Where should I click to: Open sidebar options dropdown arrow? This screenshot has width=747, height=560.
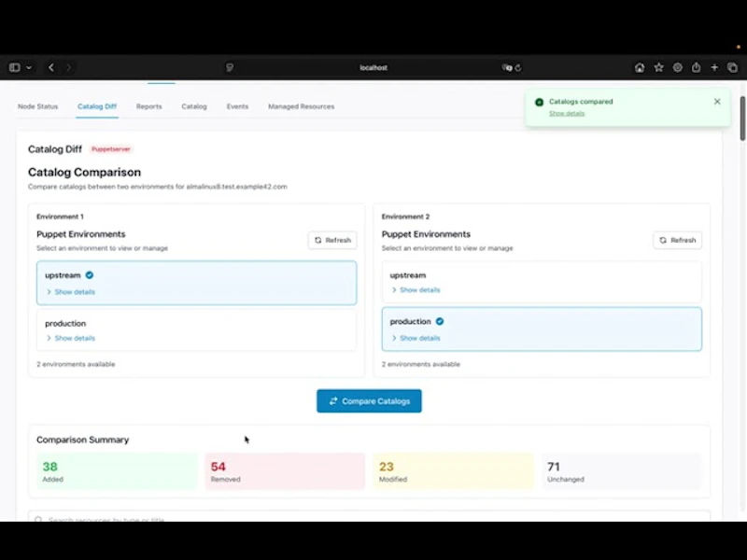coord(29,67)
